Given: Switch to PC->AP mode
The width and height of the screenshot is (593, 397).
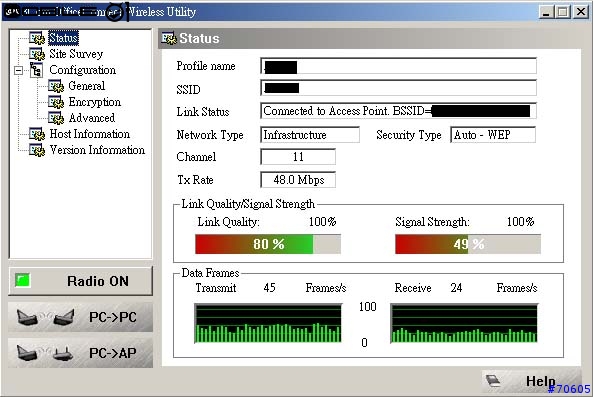Looking at the screenshot, I should pos(81,353).
